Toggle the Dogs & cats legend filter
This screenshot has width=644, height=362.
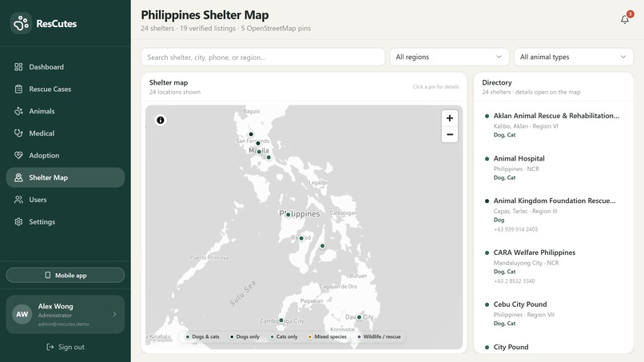(202, 336)
